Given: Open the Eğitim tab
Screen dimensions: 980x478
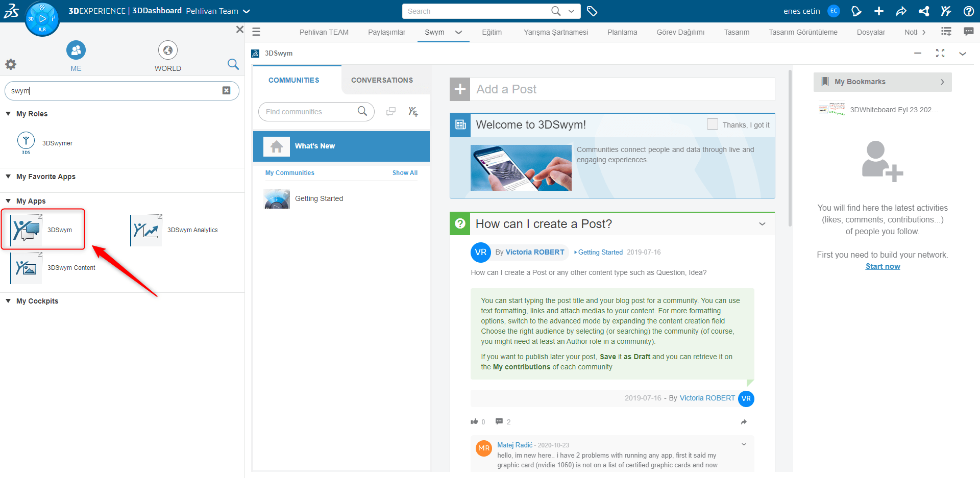Looking at the screenshot, I should coord(492,32).
